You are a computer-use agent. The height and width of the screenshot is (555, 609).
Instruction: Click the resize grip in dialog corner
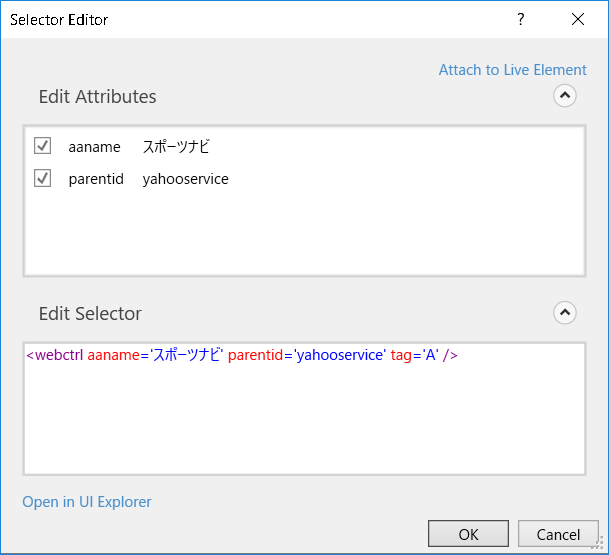(598, 543)
